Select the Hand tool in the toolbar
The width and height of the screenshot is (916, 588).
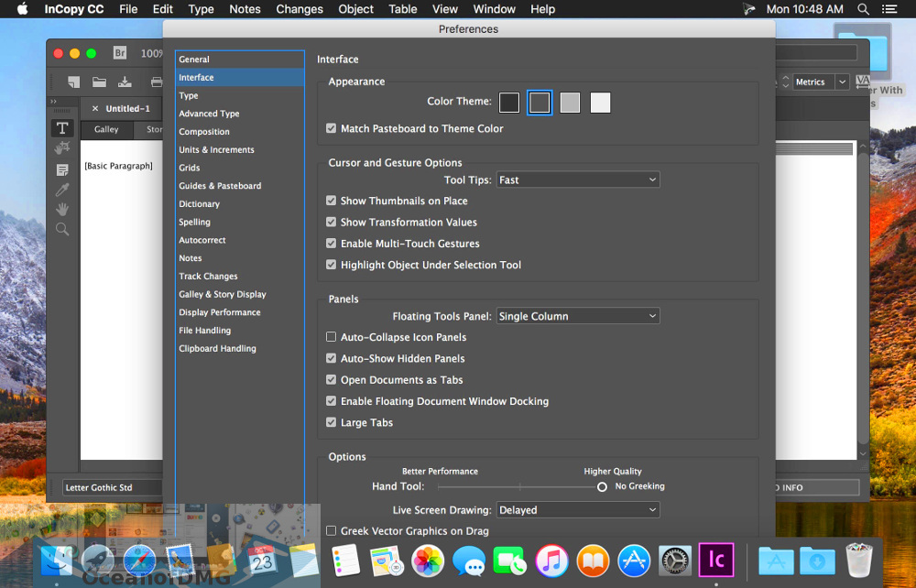61,209
